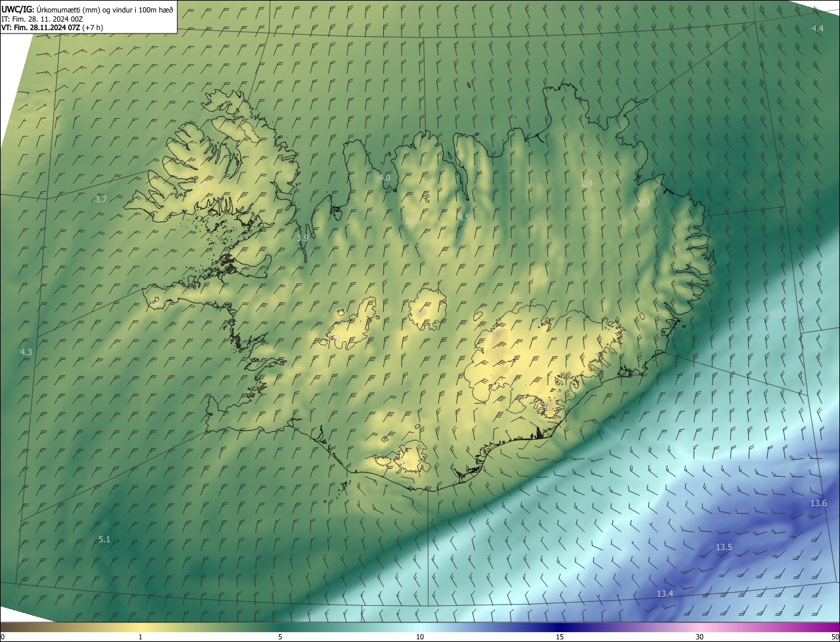840x642 pixels.
Task: Click the colour scale tick labelled 10
Action: coord(420,637)
